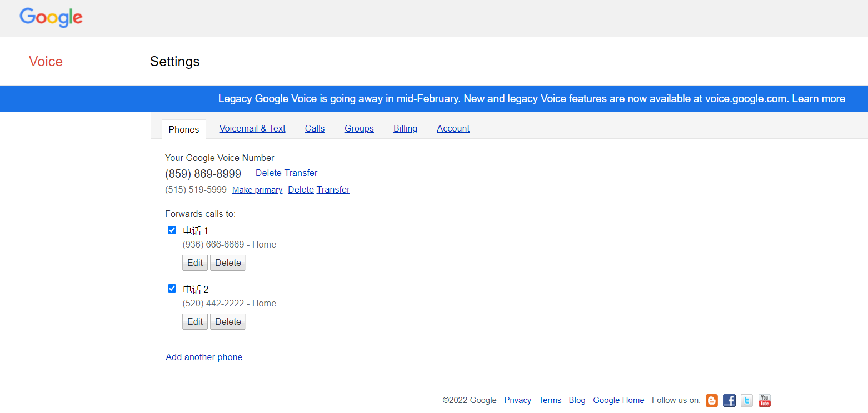Viewport: 868px width, 413px height.
Task: Delete the 电话 2 phone
Action: (x=228, y=322)
